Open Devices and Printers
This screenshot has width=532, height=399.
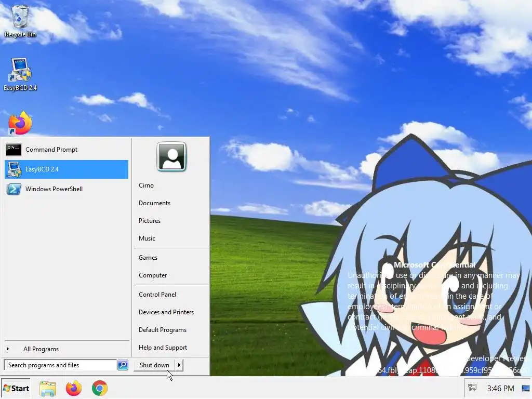tap(166, 312)
